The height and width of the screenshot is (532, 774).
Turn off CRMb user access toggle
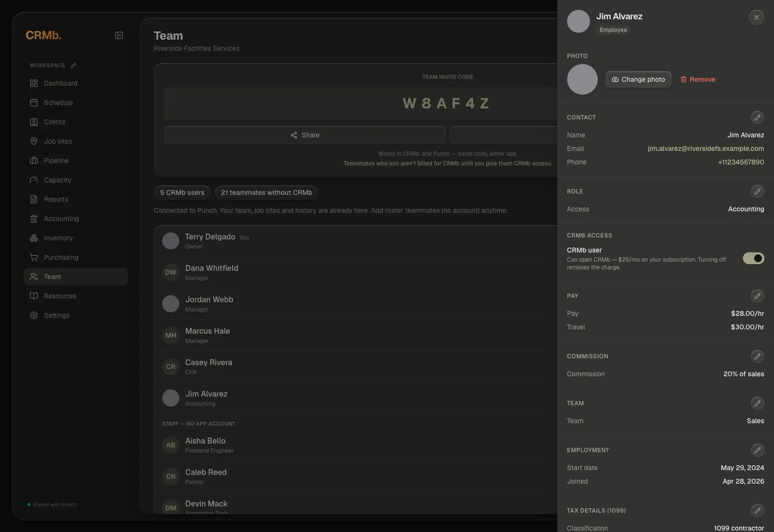click(754, 258)
